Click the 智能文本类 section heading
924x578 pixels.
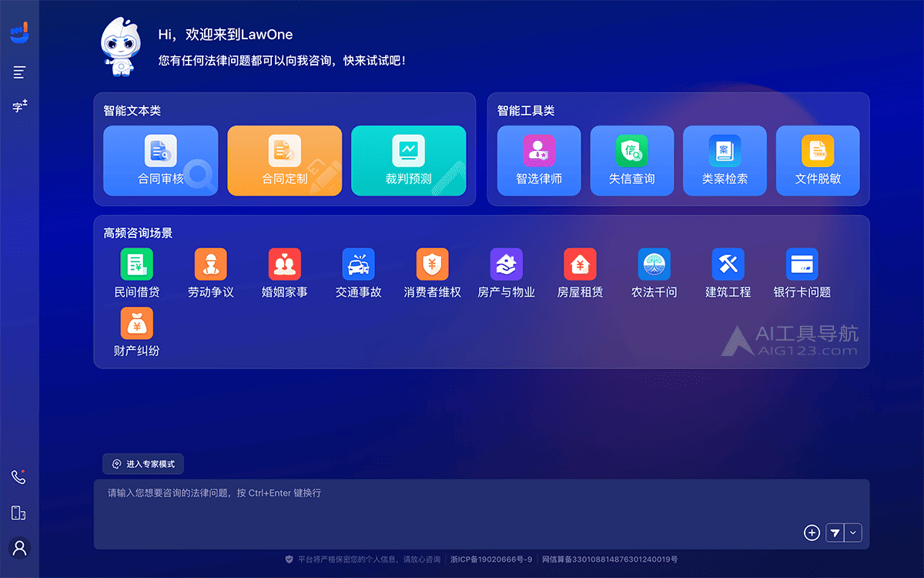(132, 111)
